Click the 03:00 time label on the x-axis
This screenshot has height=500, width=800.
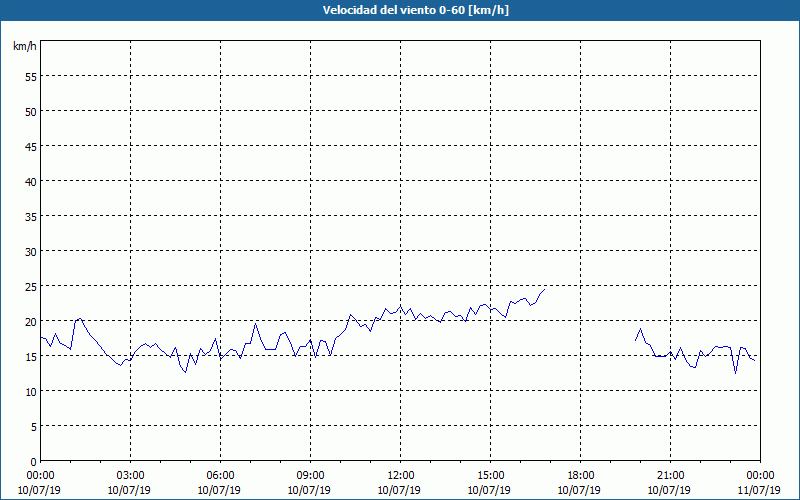coord(130,476)
